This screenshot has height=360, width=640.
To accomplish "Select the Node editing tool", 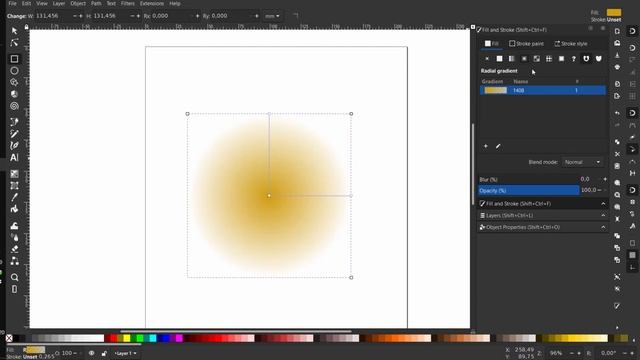I will [14, 43].
